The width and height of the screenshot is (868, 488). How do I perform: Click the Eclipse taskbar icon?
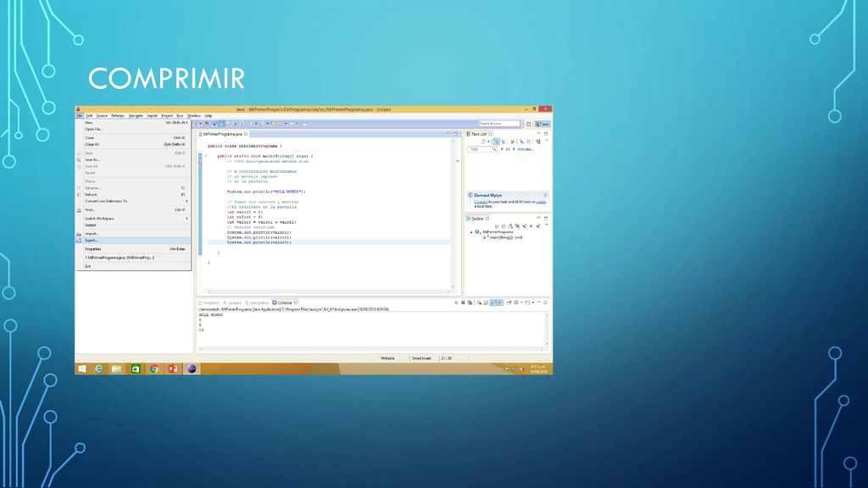click(192, 369)
